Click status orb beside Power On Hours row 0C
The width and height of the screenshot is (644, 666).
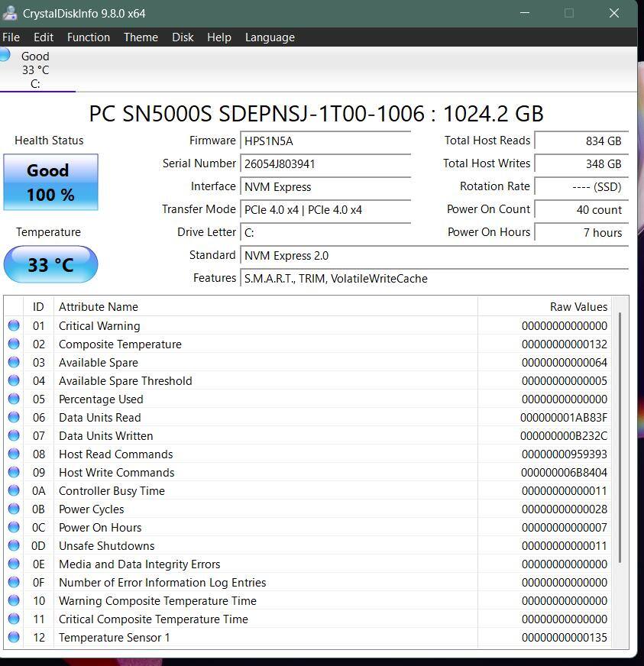click(x=14, y=527)
